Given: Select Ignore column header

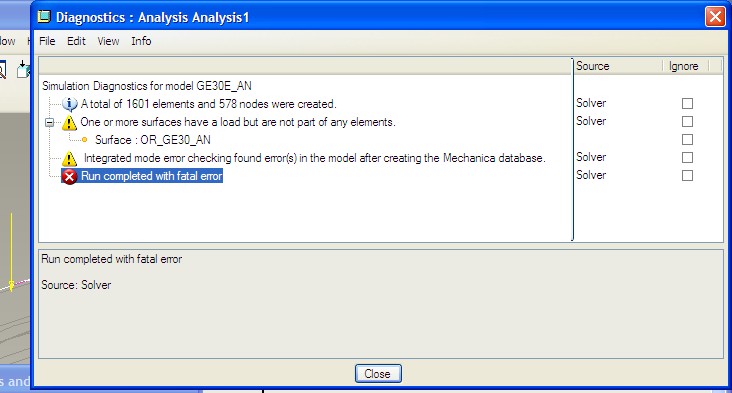Looking at the screenshot, I should pos(685,66).
